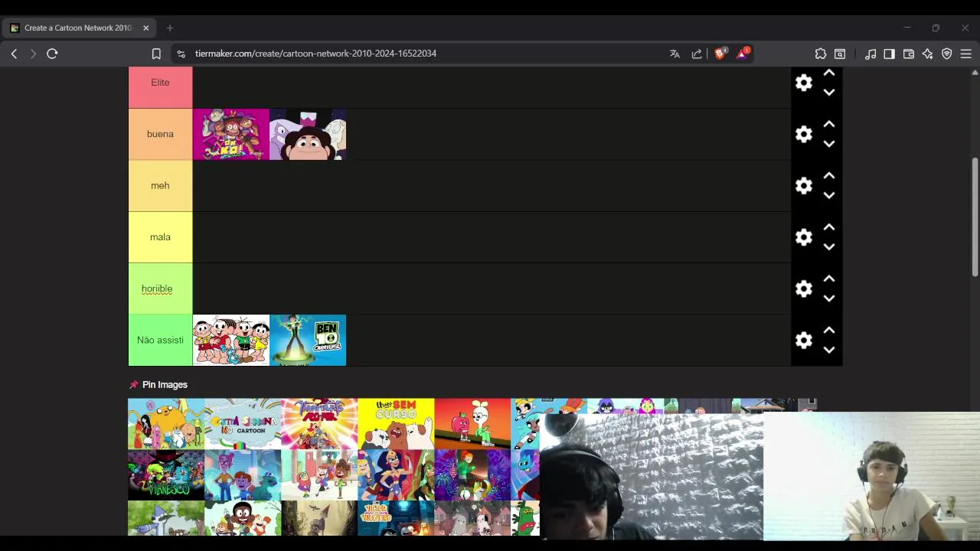
Task: Go back to the previous page
Action: [14, 54]
